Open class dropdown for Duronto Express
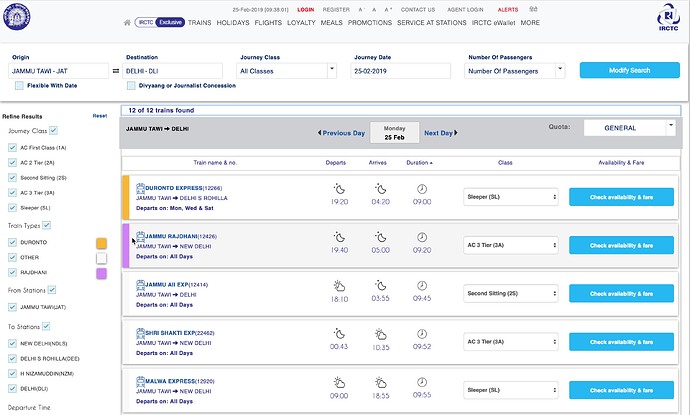This screenshot has height=415, width=690. (x=511, y=197)
